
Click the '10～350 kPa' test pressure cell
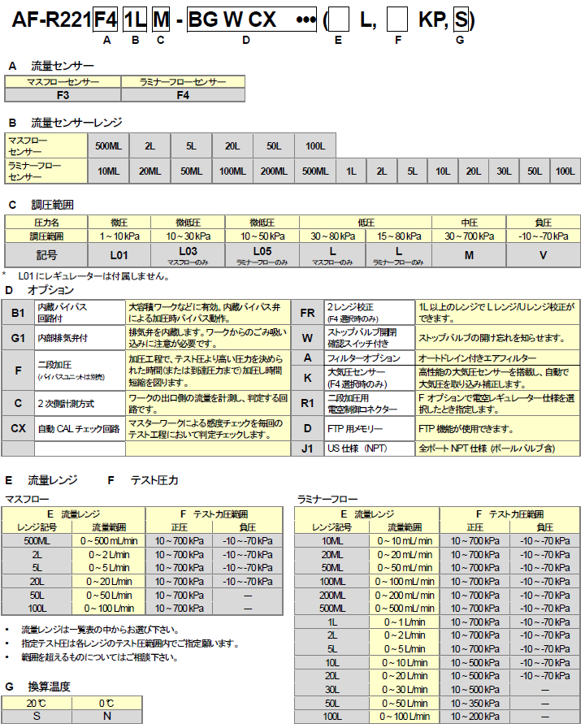[475, 703]
